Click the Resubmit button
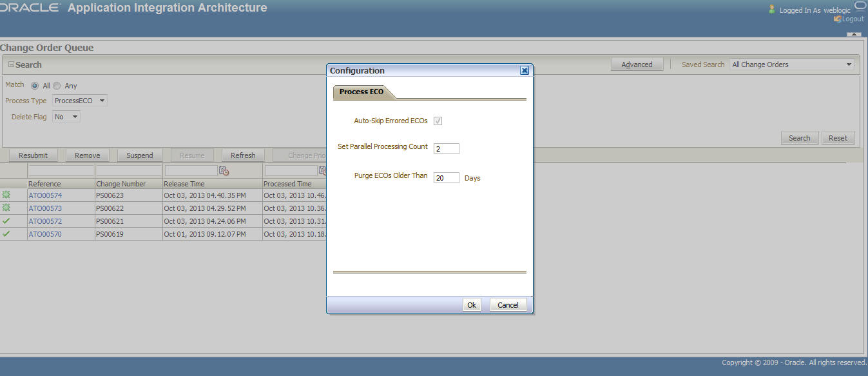 pyautogui.click(x=33, y=155)
